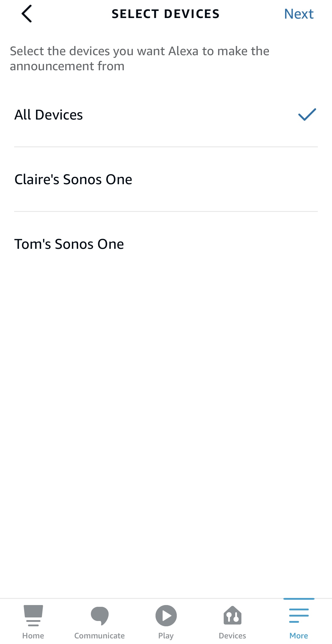Select the More tab label
This screenshot has height=644, width=332.
coord(299,636)
